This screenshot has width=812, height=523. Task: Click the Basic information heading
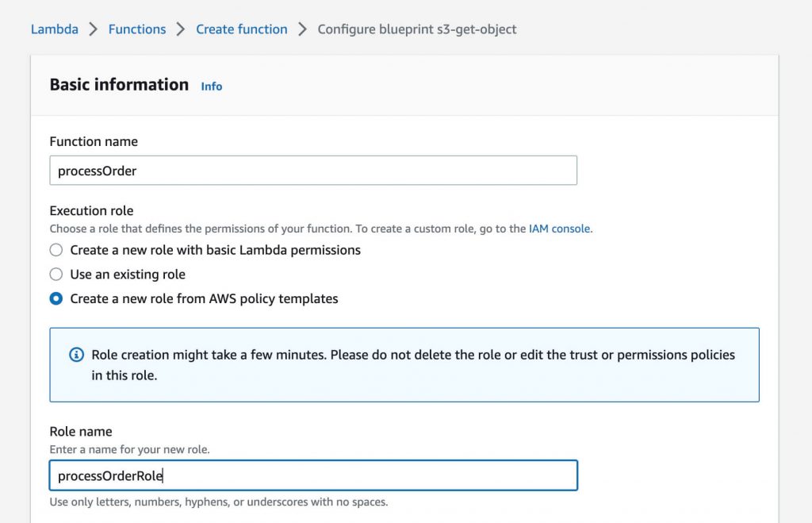pyautogui.click(x=119, y=84)
